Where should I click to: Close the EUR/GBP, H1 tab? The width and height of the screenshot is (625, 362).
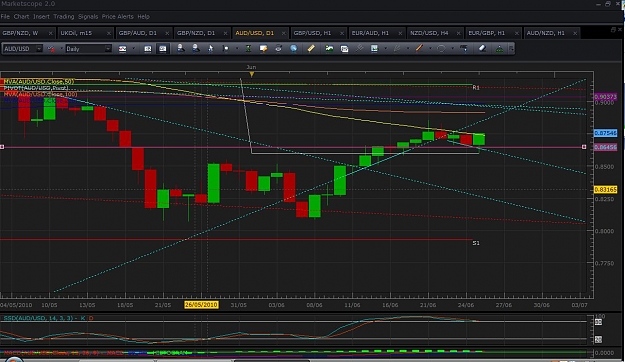[x=517, y=33]
